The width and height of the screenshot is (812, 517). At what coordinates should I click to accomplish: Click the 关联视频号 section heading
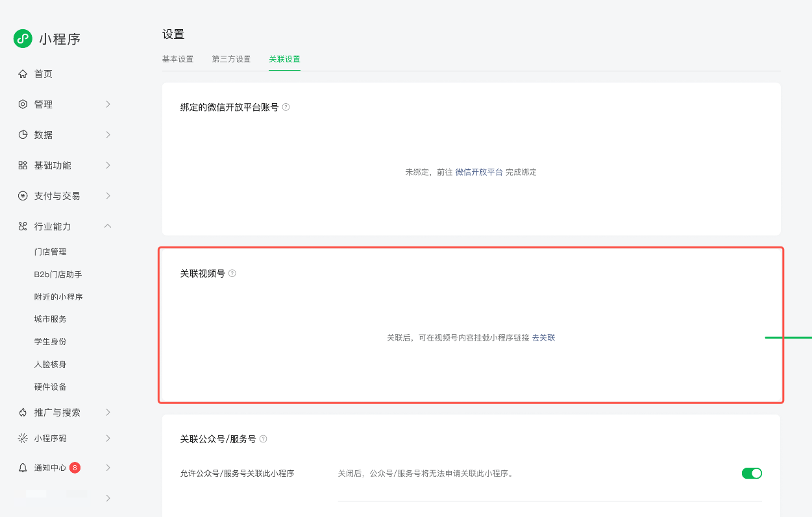(x=203, y=273)
